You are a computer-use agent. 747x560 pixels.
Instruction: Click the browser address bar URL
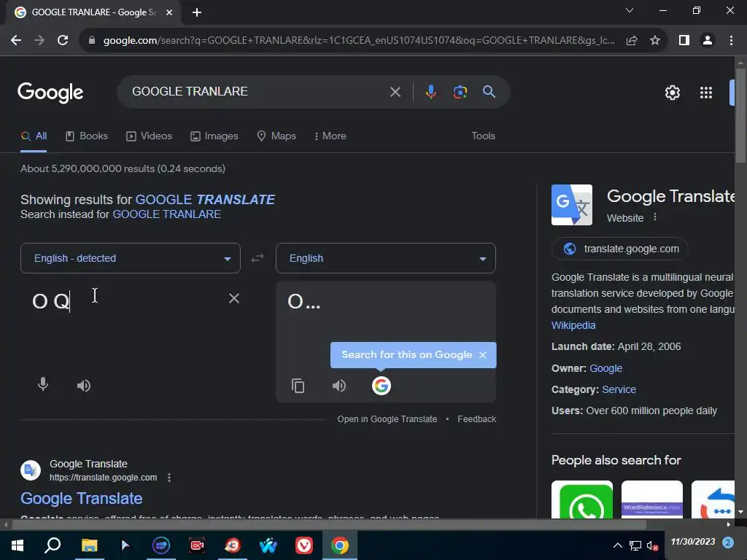[358, 41]
